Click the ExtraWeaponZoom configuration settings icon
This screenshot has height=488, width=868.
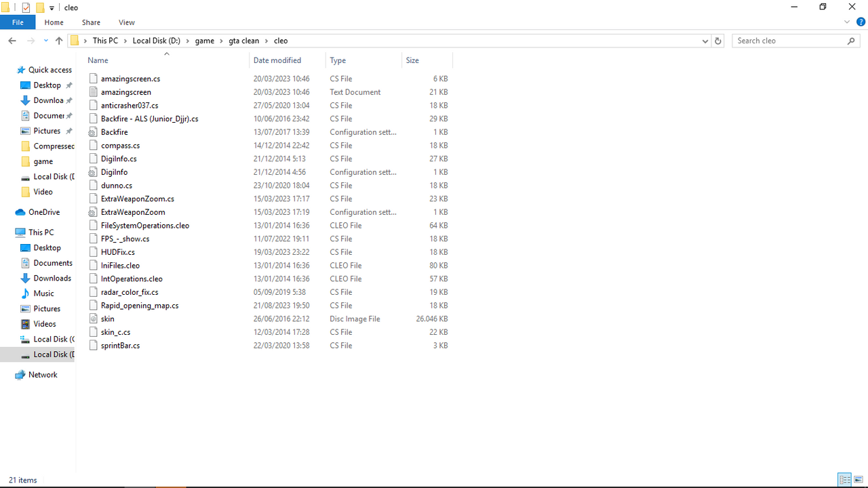coord(94,212)
